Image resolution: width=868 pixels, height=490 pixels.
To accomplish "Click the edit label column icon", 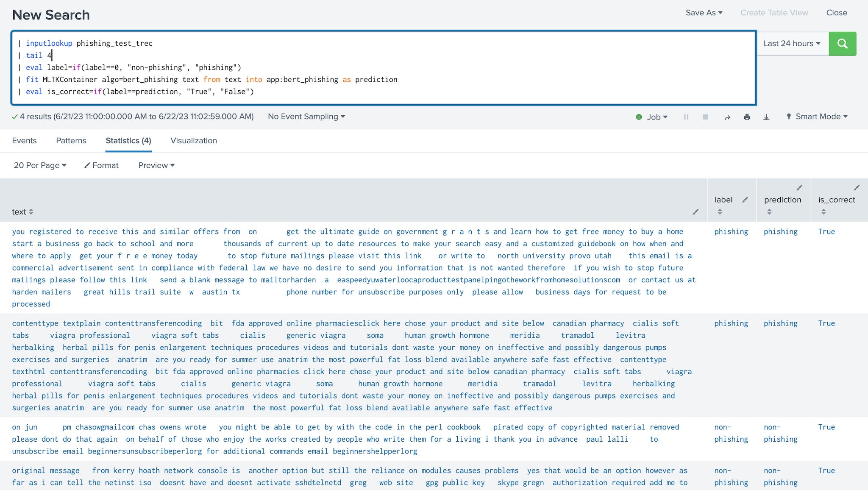I will (x=745, y=200).
